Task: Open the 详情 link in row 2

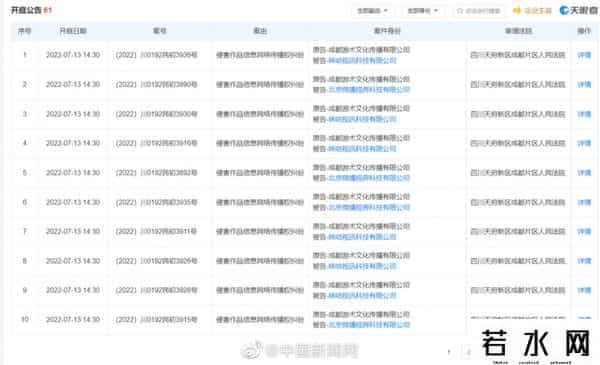Action: tap(584, 85)
